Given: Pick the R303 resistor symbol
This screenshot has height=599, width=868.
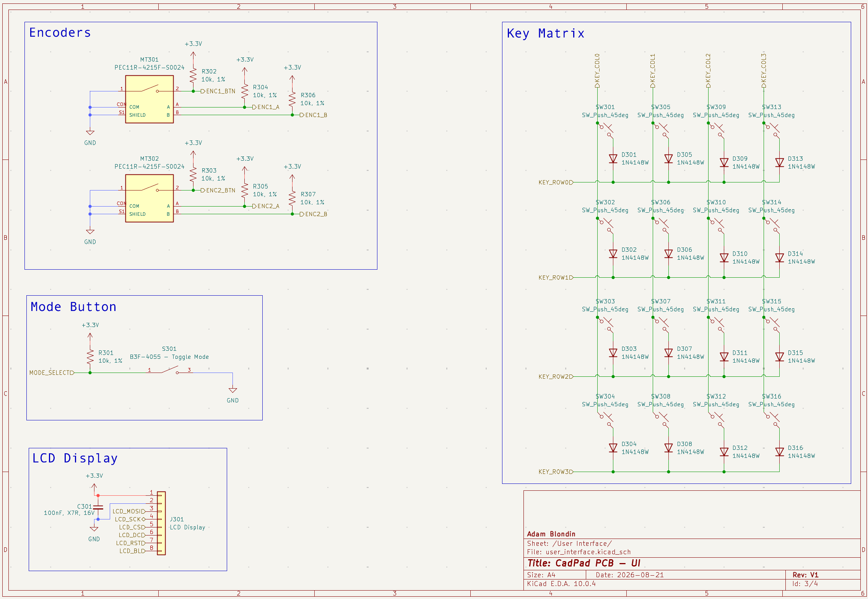Looking at the screenshot, I should pos(193,174).
